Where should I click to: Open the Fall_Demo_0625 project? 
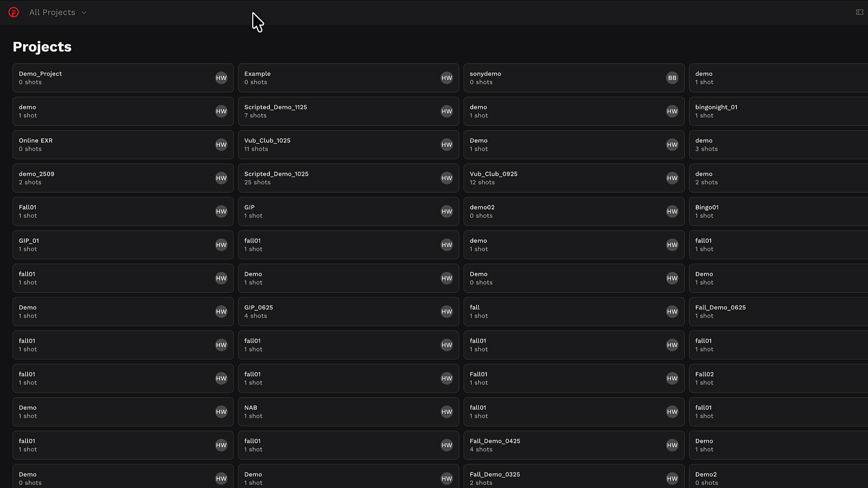click(x=778, y=311)
